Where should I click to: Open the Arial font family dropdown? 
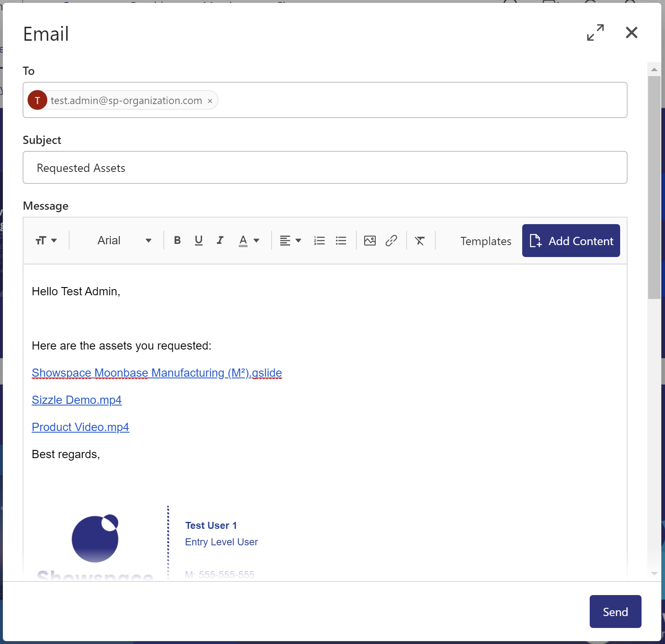124,241
